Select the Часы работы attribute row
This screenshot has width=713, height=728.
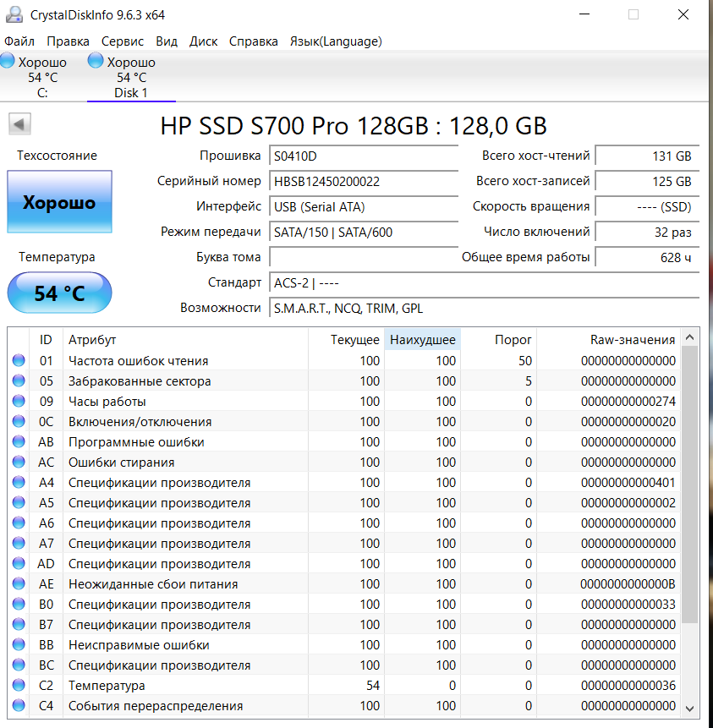343,401
